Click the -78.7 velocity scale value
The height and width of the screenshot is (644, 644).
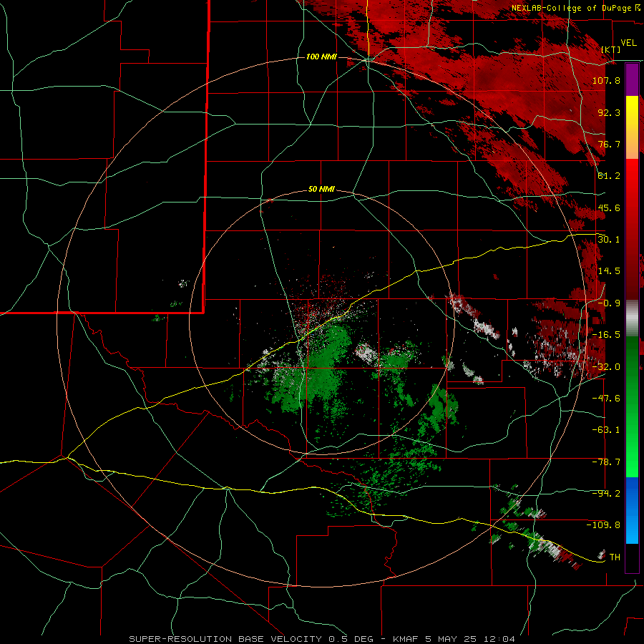pos(606,462)
